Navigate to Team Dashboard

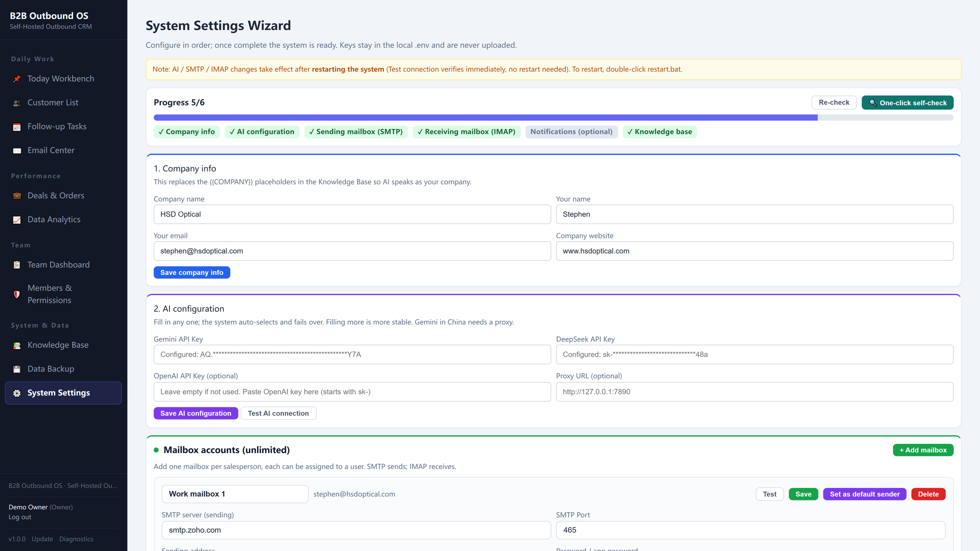[63, 265]
